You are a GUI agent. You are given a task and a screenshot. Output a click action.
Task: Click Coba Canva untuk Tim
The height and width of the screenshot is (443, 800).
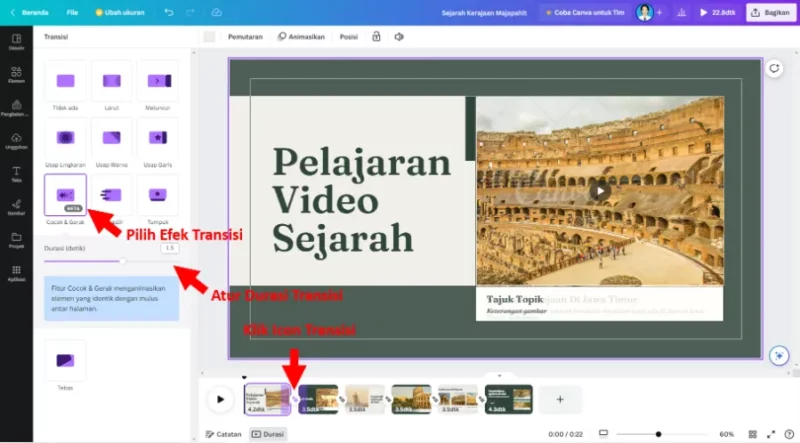pos(585,12)
